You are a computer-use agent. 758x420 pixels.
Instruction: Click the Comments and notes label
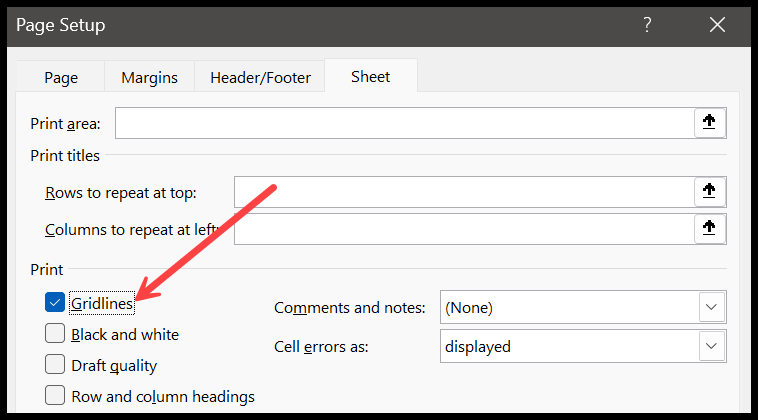350,308
